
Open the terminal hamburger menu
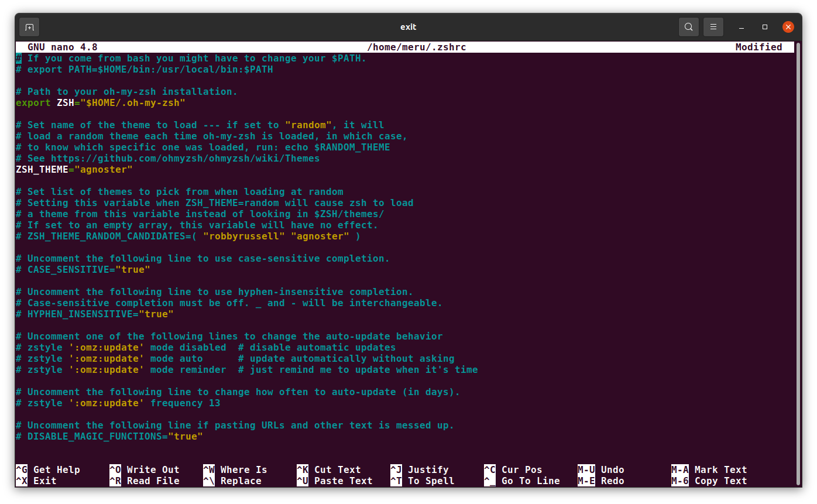click(x=713, y=27)
